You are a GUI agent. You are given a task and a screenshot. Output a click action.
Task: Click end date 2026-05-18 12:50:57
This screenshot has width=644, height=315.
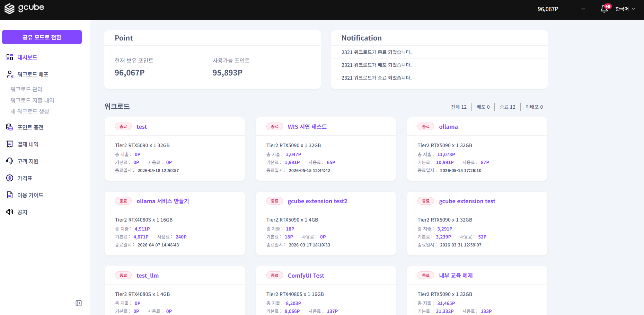tap(158, 170)
